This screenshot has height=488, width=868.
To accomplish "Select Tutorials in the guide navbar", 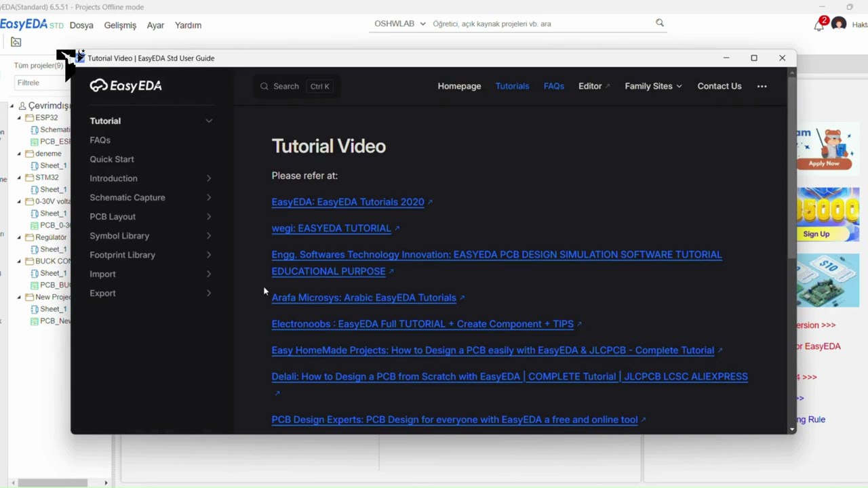I will 512,86.
